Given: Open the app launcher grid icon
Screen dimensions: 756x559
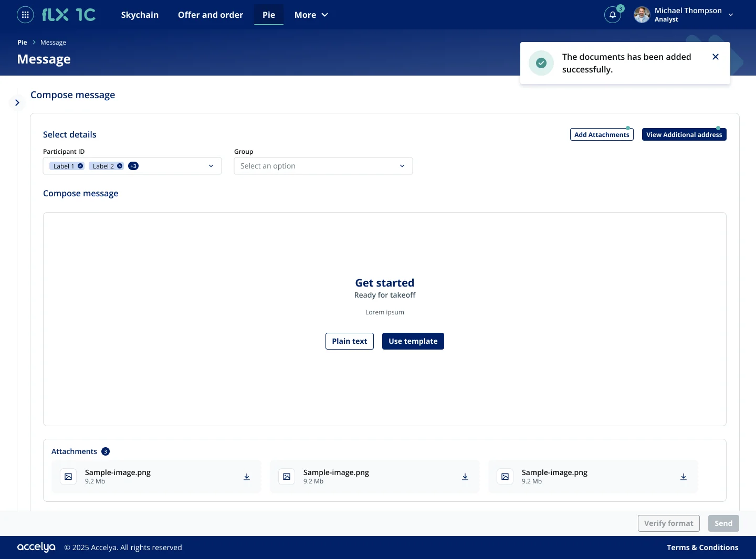Looking at the screenshot, I should [25, 15].
